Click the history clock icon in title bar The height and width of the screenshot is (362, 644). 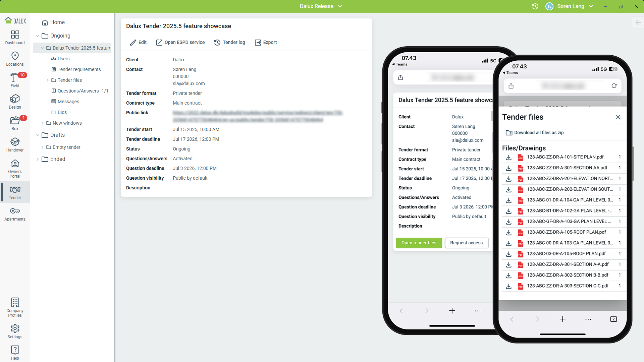click(535, 6)
